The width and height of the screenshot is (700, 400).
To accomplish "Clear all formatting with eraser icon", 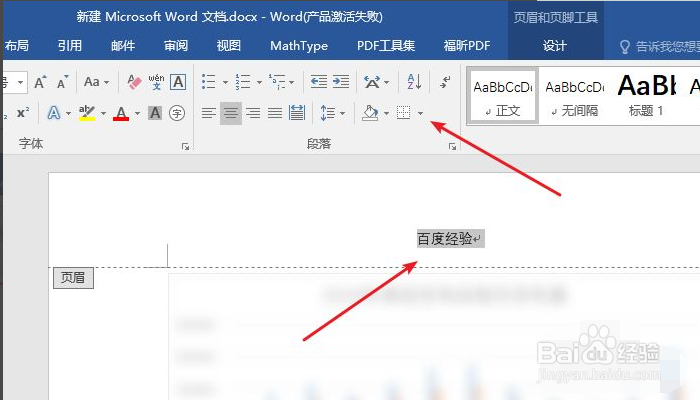I will [x=134, y=82].
